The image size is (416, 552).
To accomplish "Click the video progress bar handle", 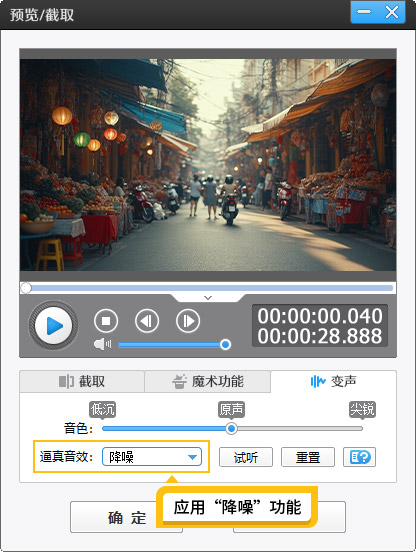I will (26, 288).
